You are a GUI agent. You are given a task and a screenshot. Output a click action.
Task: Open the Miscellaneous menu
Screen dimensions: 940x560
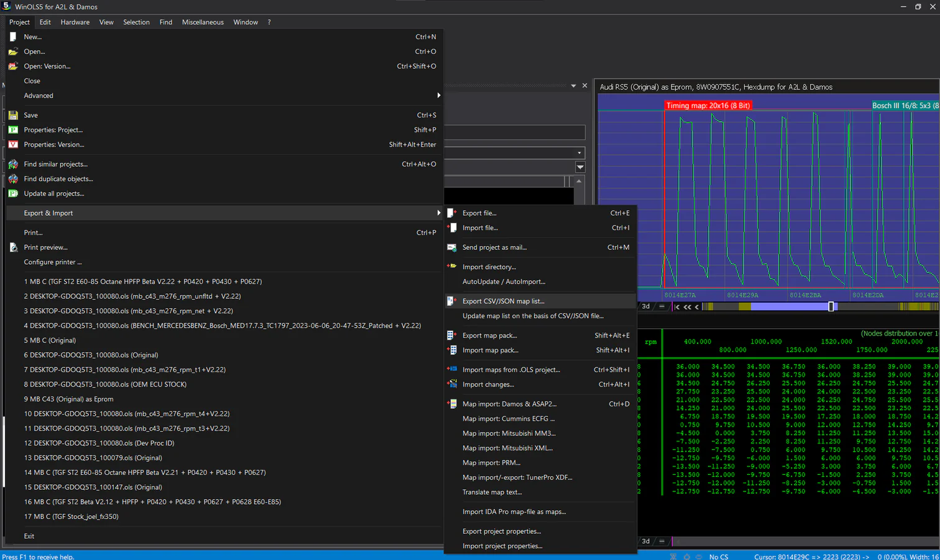pyautogui.click(x=203, y=22)
